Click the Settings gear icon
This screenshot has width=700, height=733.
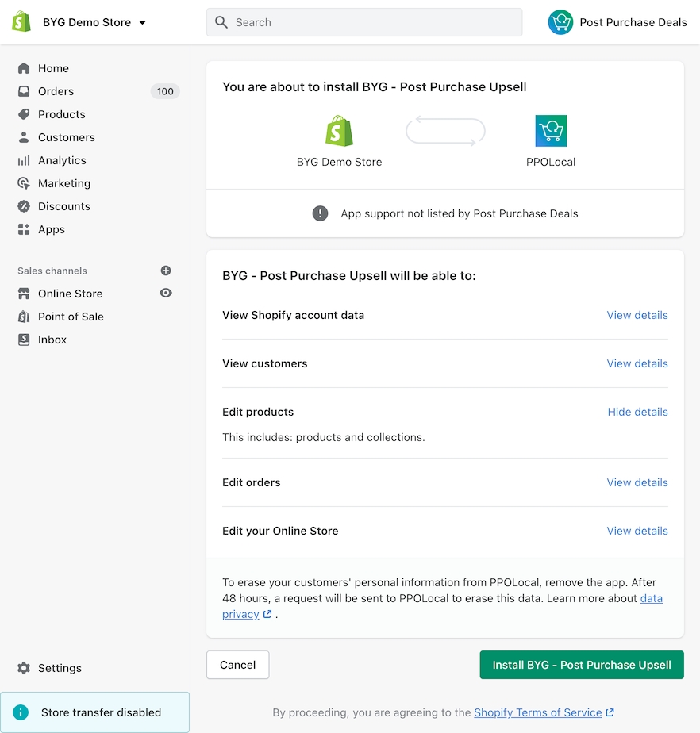click(x=24, y=668)
